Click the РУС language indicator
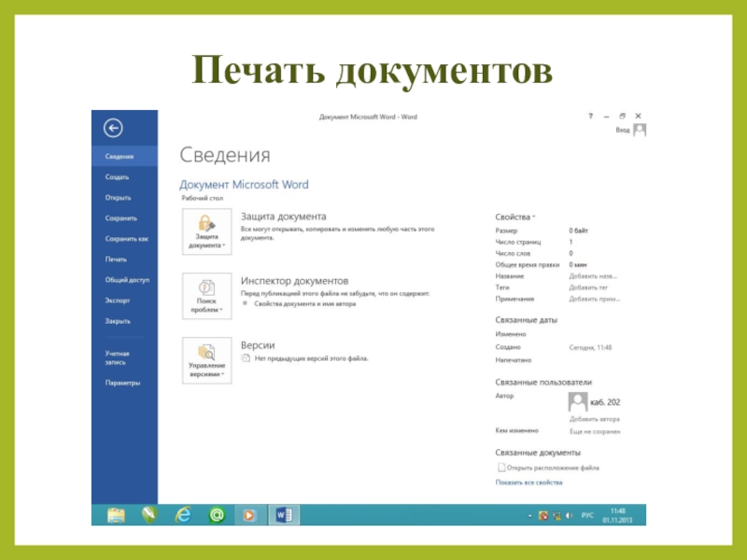 point(587,515)
